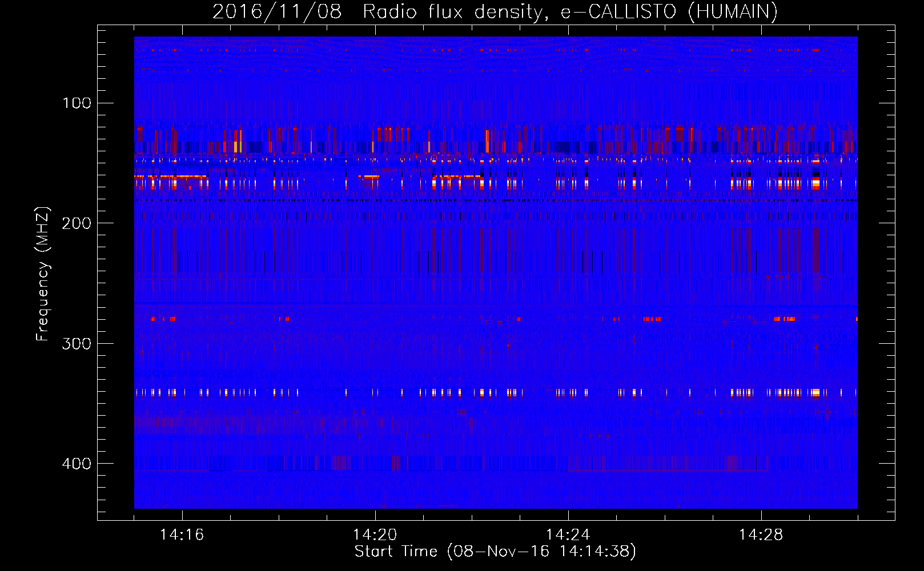Click the Frequency (MHZ) axis label
The image size is (924, 571).
coord(43,274)
